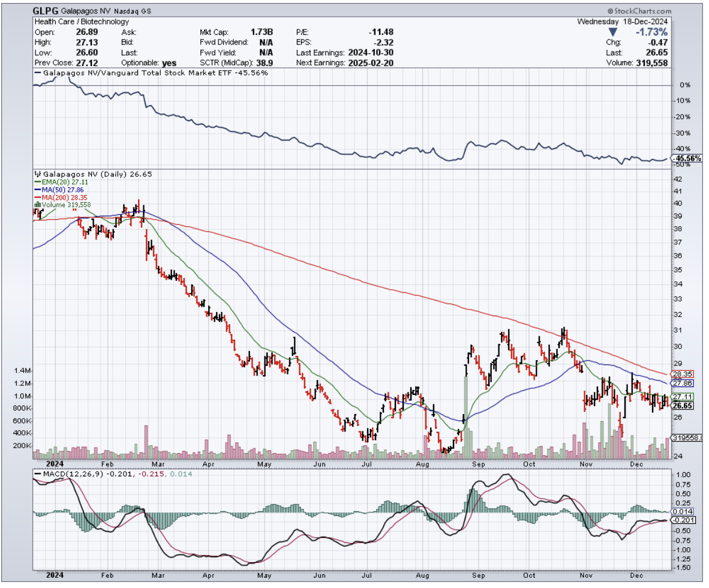
Task: Click the Health Care / Biotechnology sector text
Action: click(82, 22)
